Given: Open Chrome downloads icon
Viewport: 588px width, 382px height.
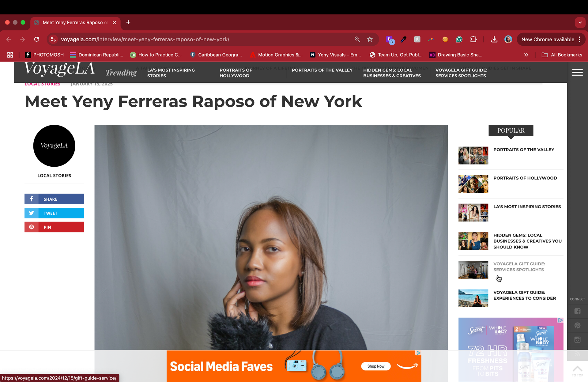Looking at the screenshot, I should click(494, 39).
